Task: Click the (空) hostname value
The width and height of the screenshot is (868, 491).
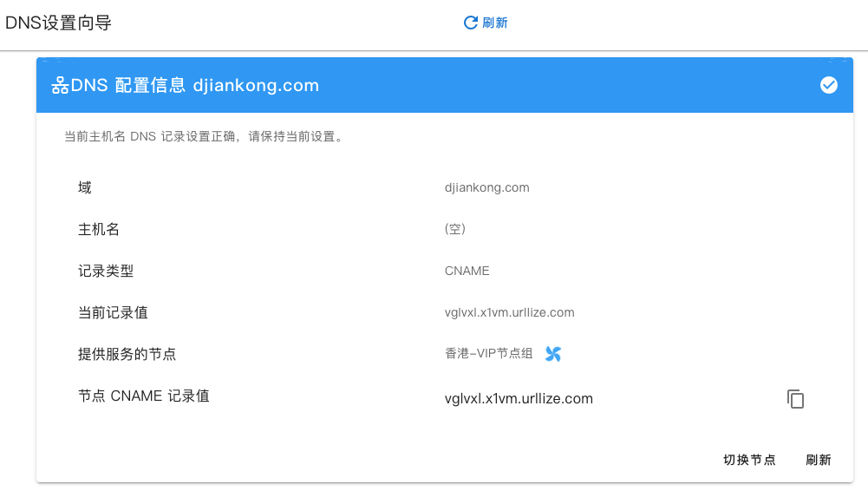Action: [x=455, y=229]
